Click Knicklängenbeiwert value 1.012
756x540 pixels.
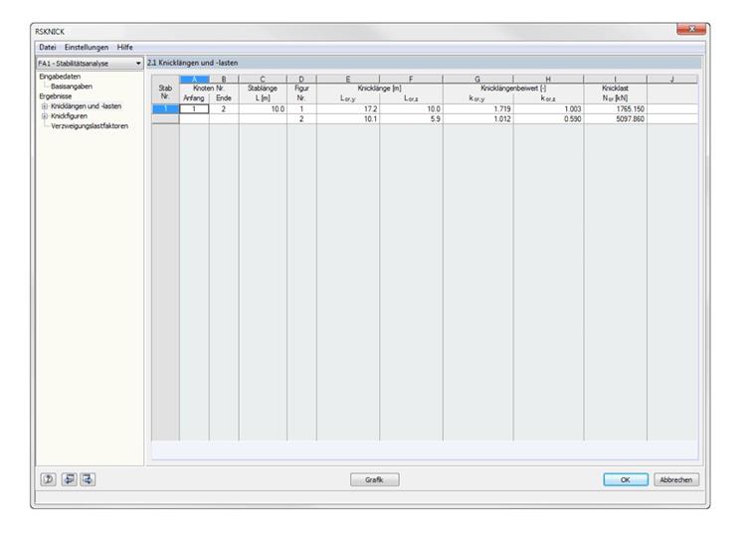pyautogui.click(x=477, y=118)
